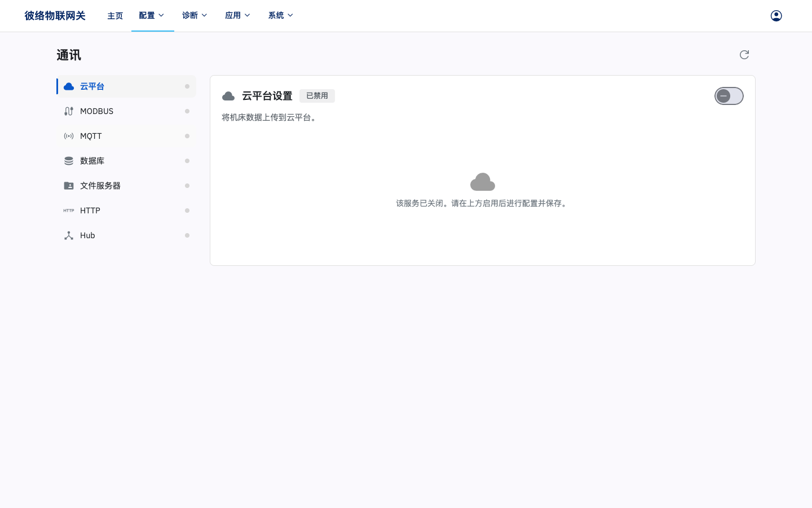The width and height of the screenshot is (812, 508).
Task: Select MQTT in the sidebar
Action: (x=126, y=136)
